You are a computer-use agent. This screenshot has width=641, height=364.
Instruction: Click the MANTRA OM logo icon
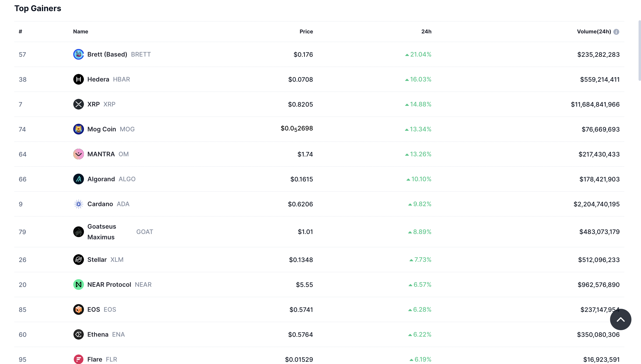coord(79,154)
